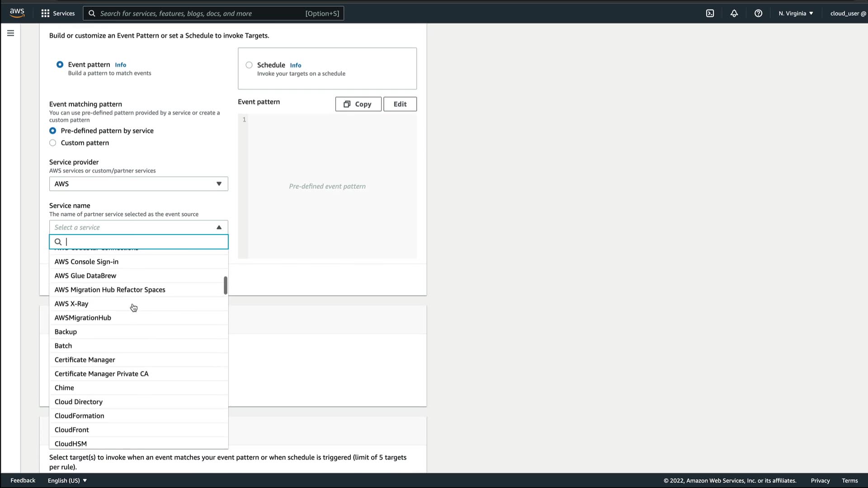This screenshot has height=488, width=868.
Task: Choose CloudFormation from service list
Action: tap(79, 416)
